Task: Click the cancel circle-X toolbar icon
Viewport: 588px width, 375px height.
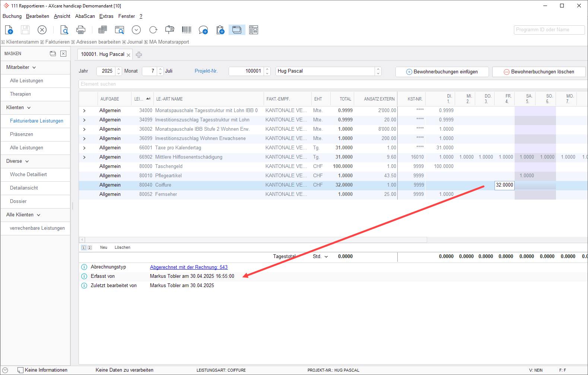Action: click(x=42, y=30)
